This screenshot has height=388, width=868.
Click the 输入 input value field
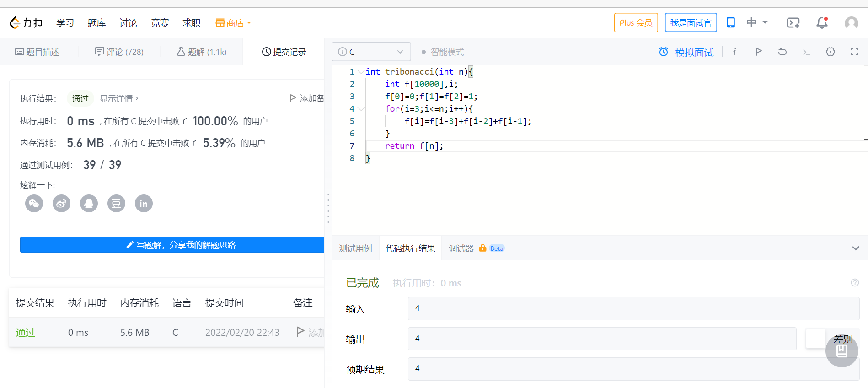point(633,308)
